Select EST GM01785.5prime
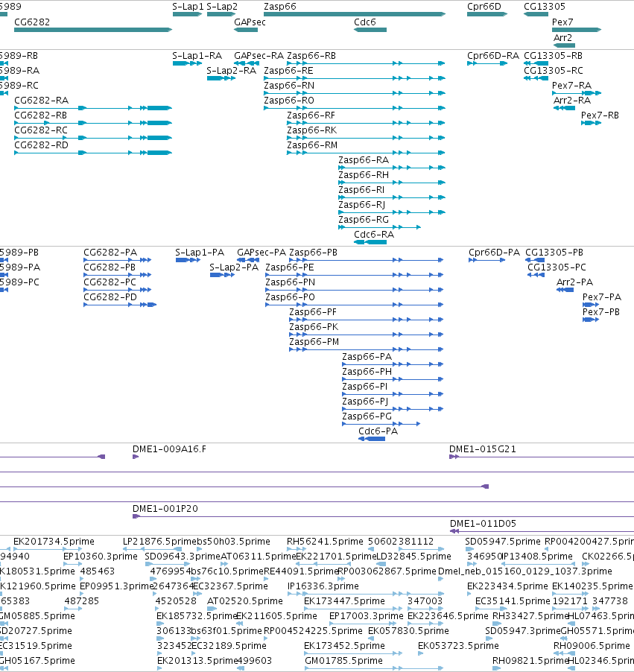 (343, 661)
